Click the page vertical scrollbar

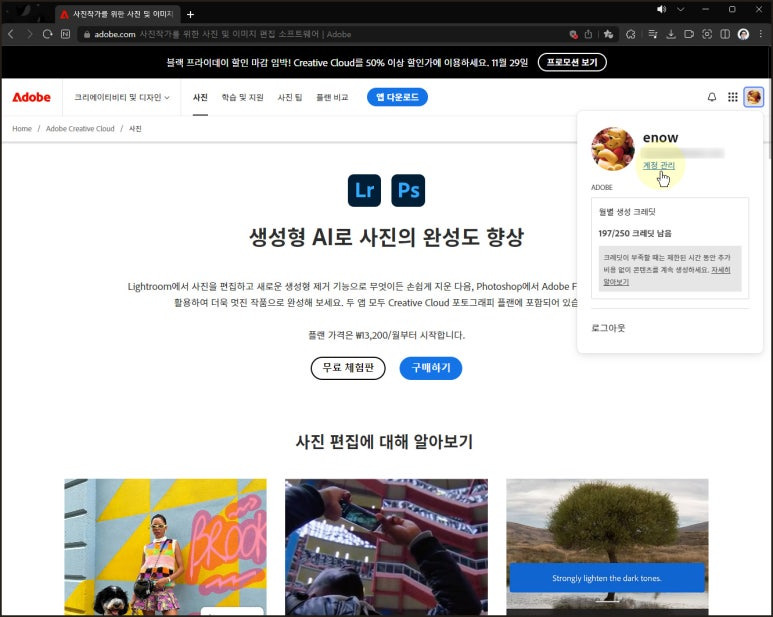click(769, 118)
